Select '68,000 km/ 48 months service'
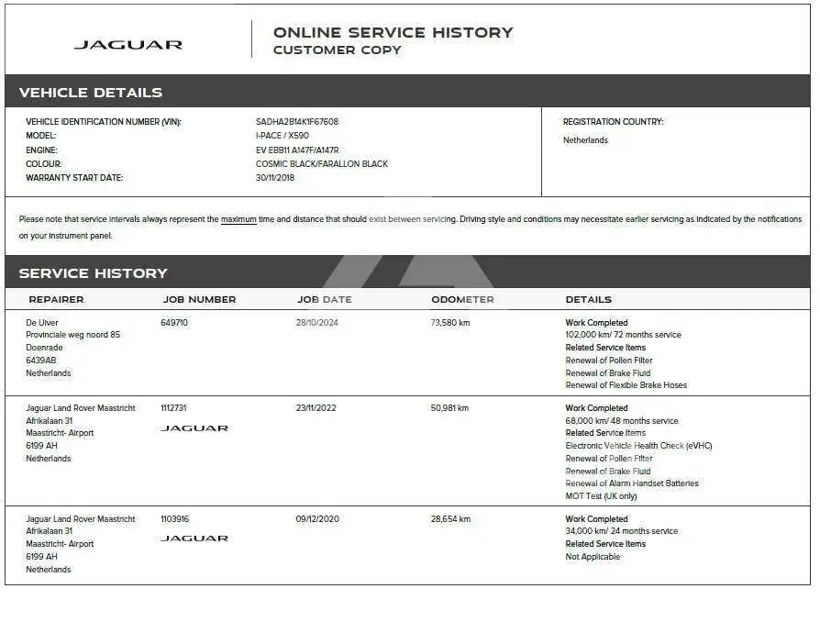The width and height of the screenshot is (820, 644). pyautogui.click(x=621, y=420)
